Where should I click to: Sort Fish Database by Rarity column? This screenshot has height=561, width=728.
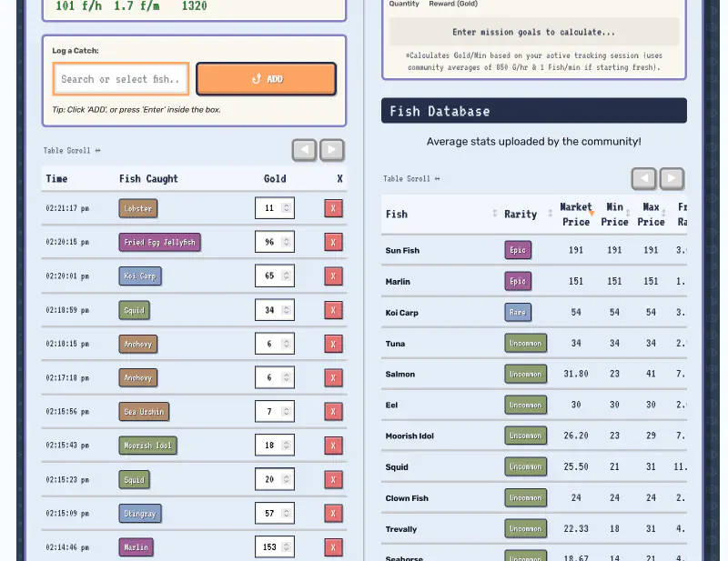point(528,214)
